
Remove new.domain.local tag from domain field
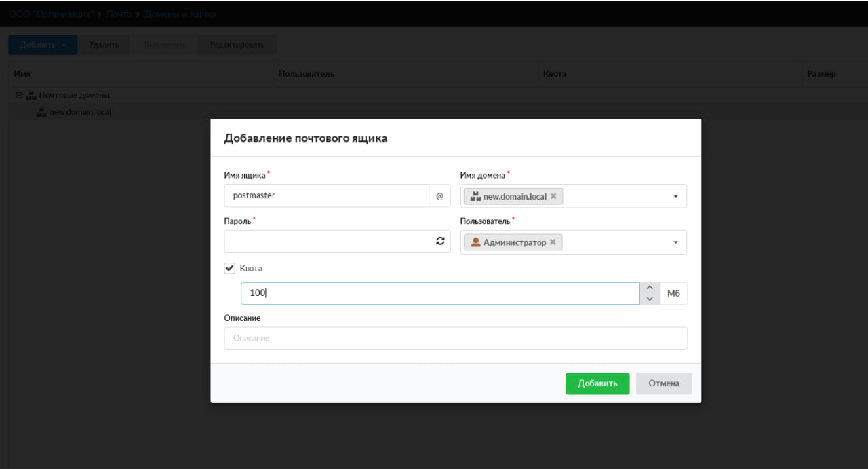tap(553, 196)
